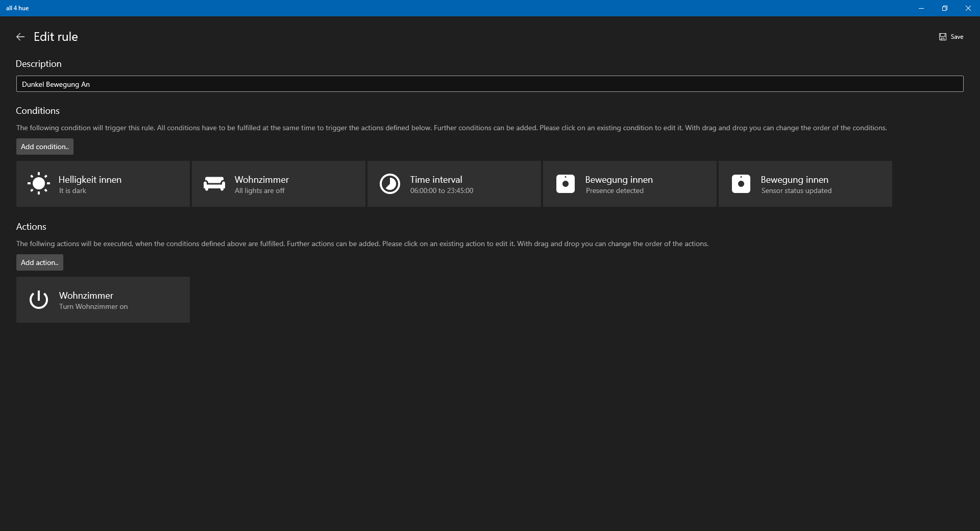Click the motion sensor icon on Presence detected condition
980x531 pixels.
(x=565, y=184)
